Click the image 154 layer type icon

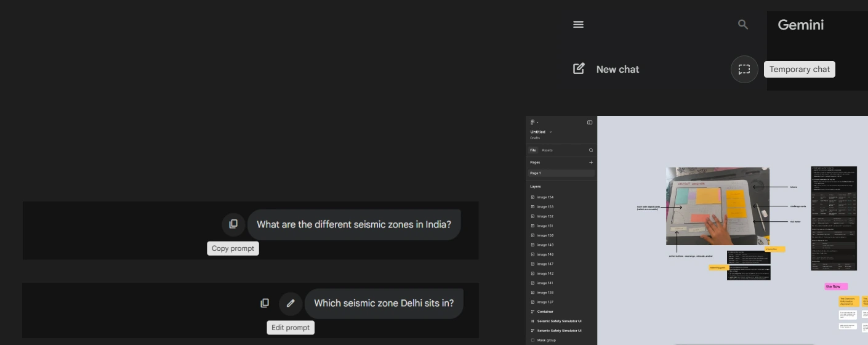532,197
